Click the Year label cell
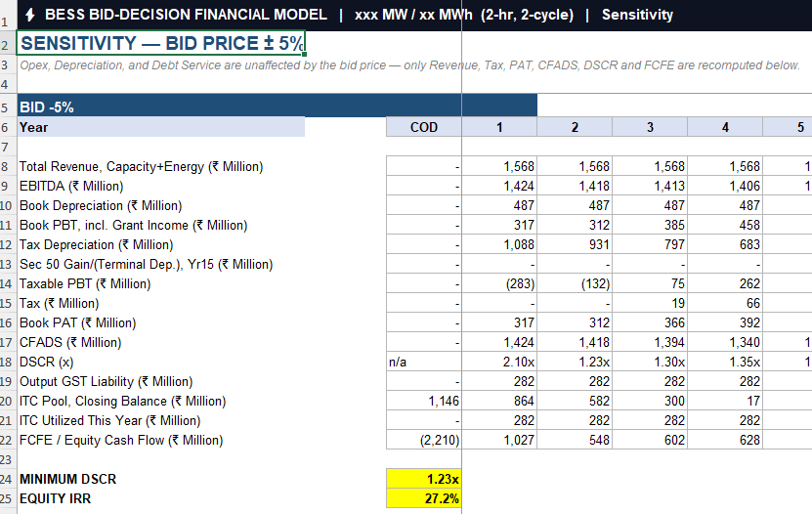812x514 pixels. [x=161, y=127]
